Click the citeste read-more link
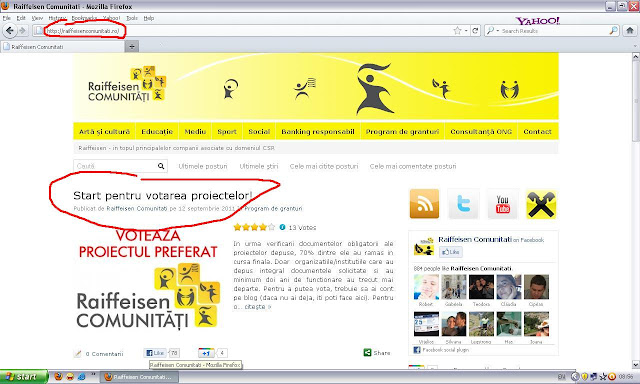 point(258,307)
